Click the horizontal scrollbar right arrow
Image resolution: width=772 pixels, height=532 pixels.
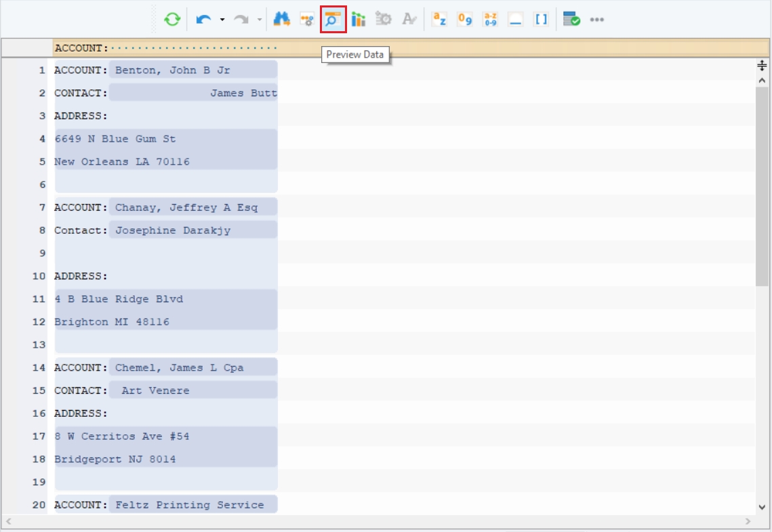click(748, 522)
